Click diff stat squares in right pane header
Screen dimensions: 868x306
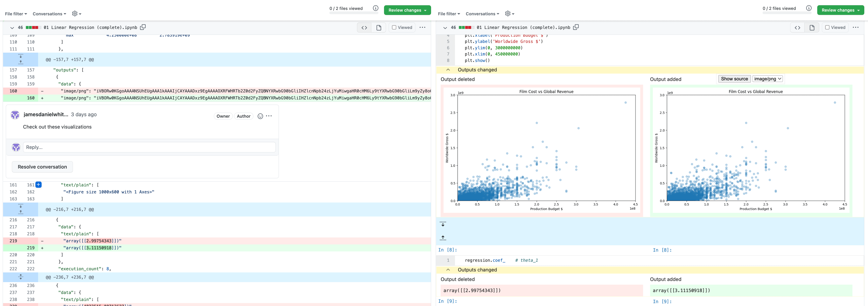[466, 28]
